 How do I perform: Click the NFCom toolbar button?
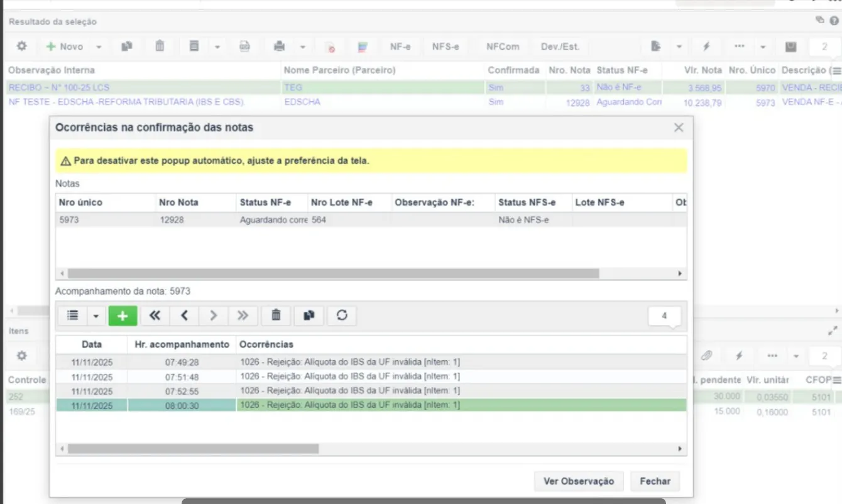tap(503, 47)
